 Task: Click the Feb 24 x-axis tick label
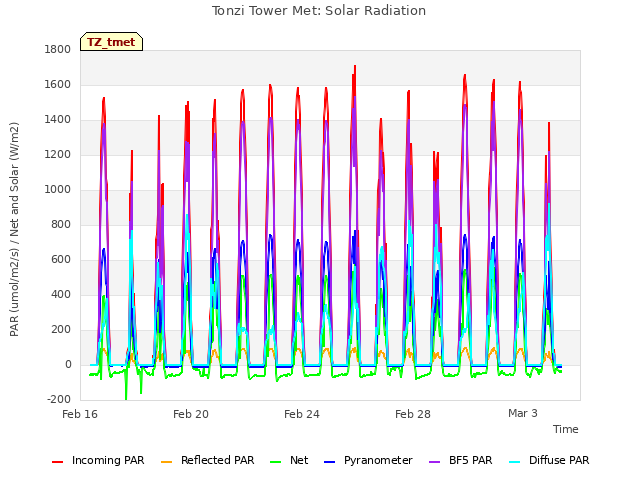click(302, 414)
